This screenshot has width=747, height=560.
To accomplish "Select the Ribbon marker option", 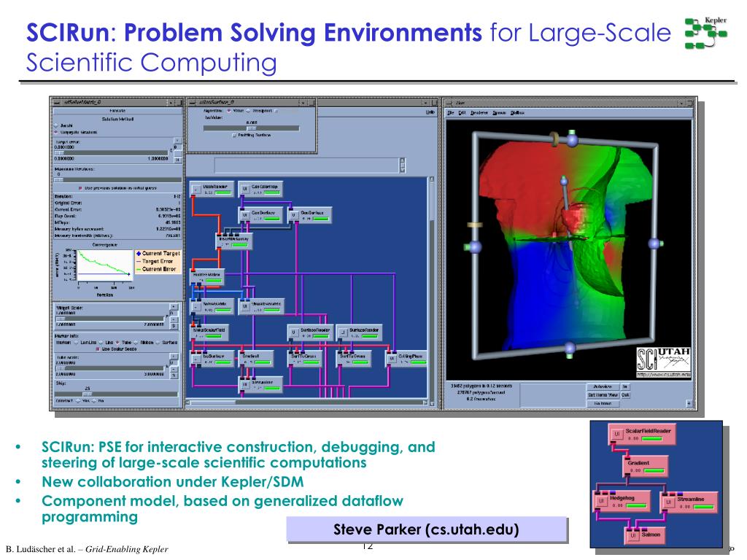I will pyautogui.click(x=136, y=343).
